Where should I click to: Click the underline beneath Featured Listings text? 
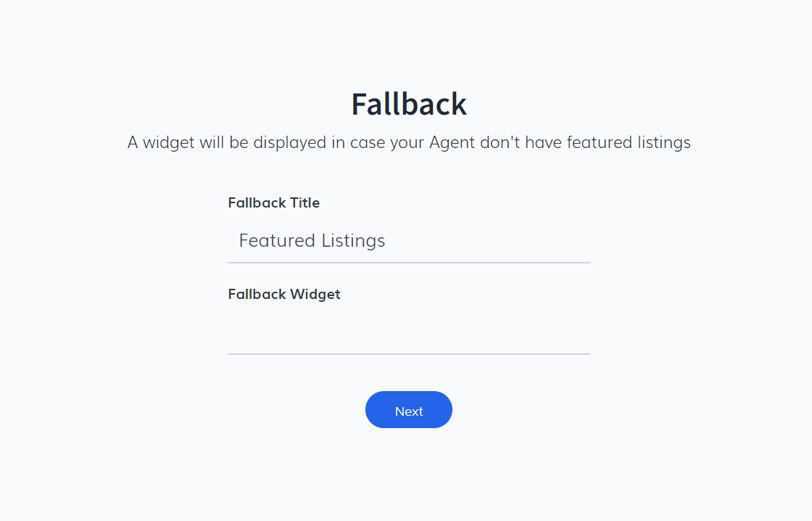(x=409, y=263)
